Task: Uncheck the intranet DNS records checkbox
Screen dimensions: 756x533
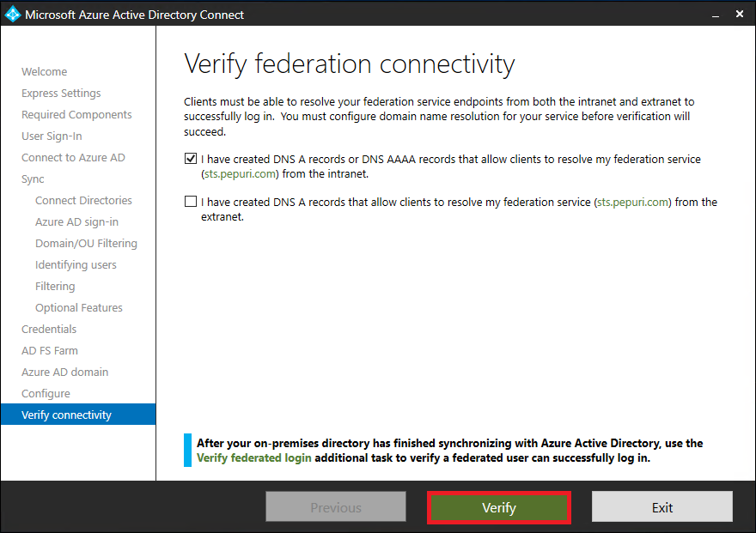Action: 191,159
